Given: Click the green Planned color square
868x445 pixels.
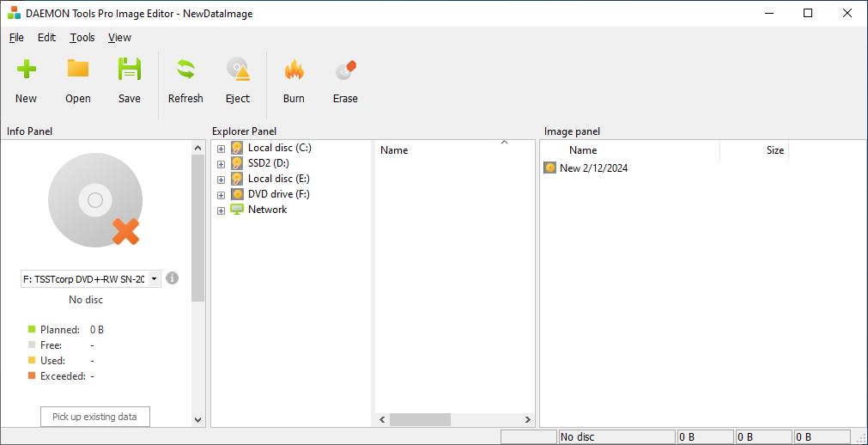Looking at the screenshot, I should tap(32, 330).
